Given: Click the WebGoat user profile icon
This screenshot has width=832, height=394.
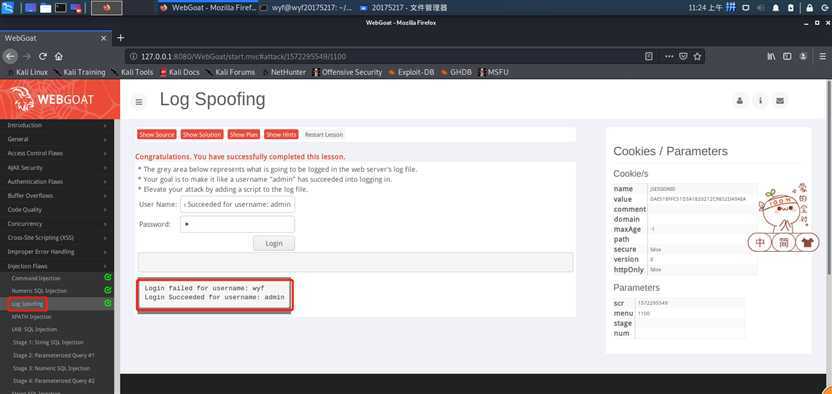Looking at the screenshot, I should coord(740,101).
